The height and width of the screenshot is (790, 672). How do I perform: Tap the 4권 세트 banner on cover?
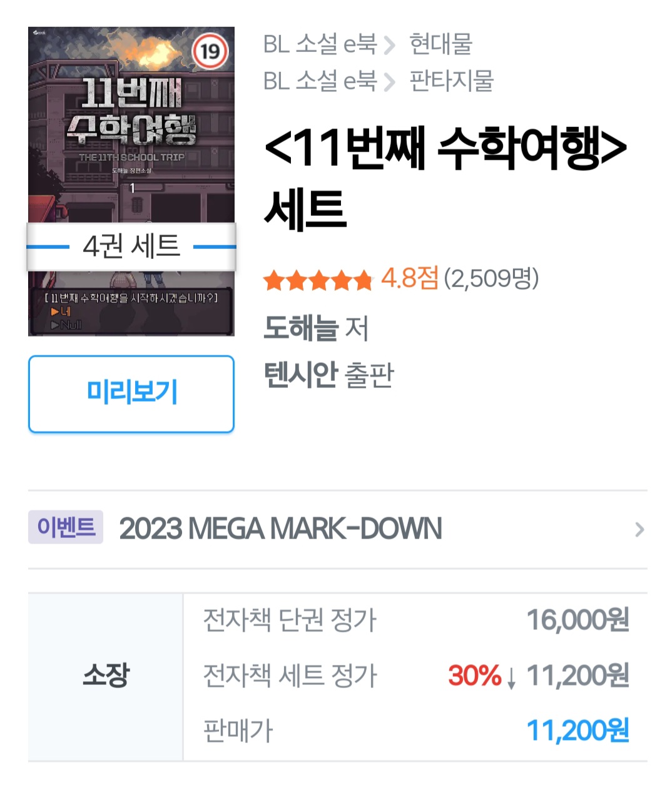tap(131, 246)
